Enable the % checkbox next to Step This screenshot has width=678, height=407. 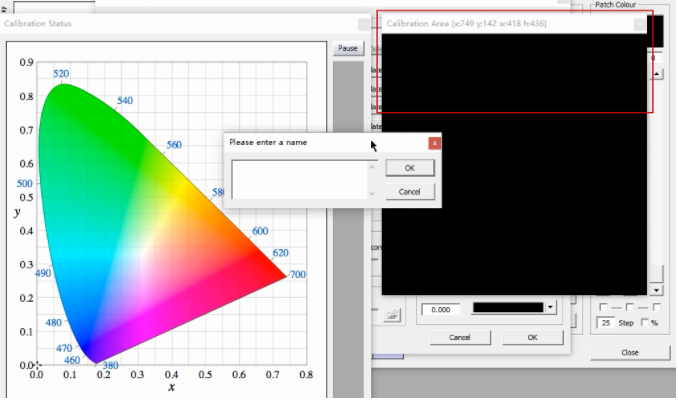click(645, 322)
